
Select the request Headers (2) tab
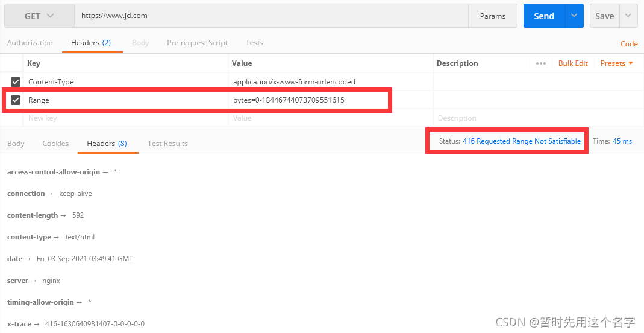pyautogui.click(x=91, y=43)
